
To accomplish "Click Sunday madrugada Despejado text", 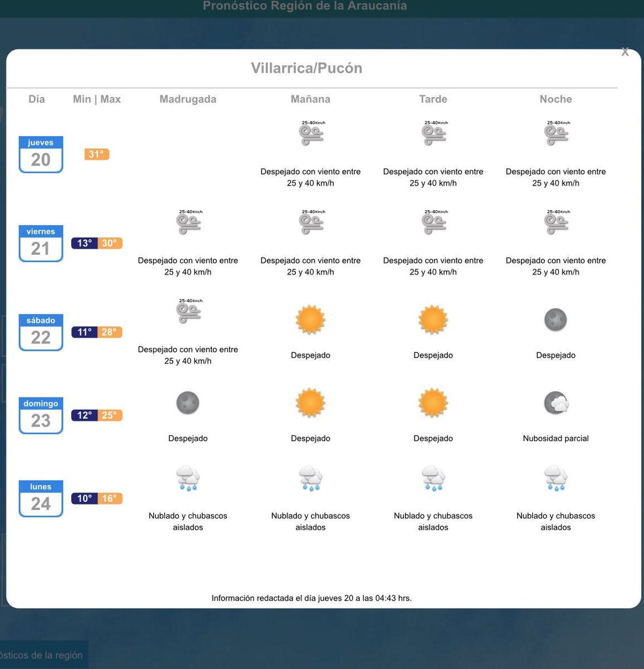I will (x=188, y=438).
